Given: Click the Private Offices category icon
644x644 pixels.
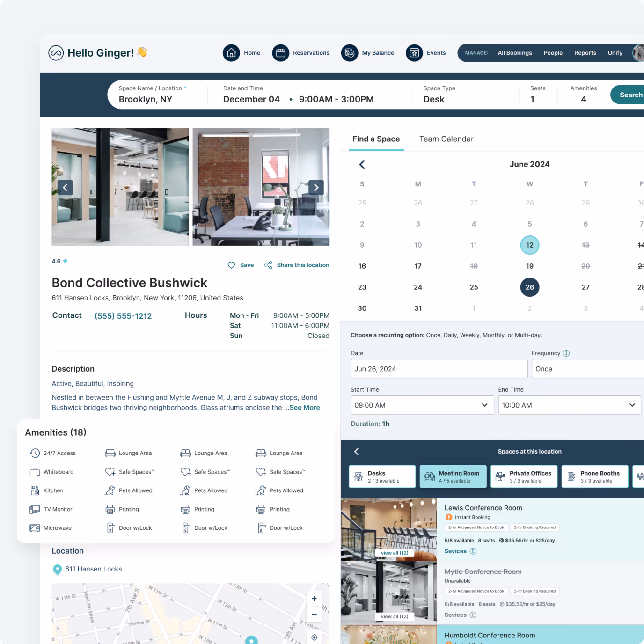Looking at the screenshot, I should click(x=500, y=476).
